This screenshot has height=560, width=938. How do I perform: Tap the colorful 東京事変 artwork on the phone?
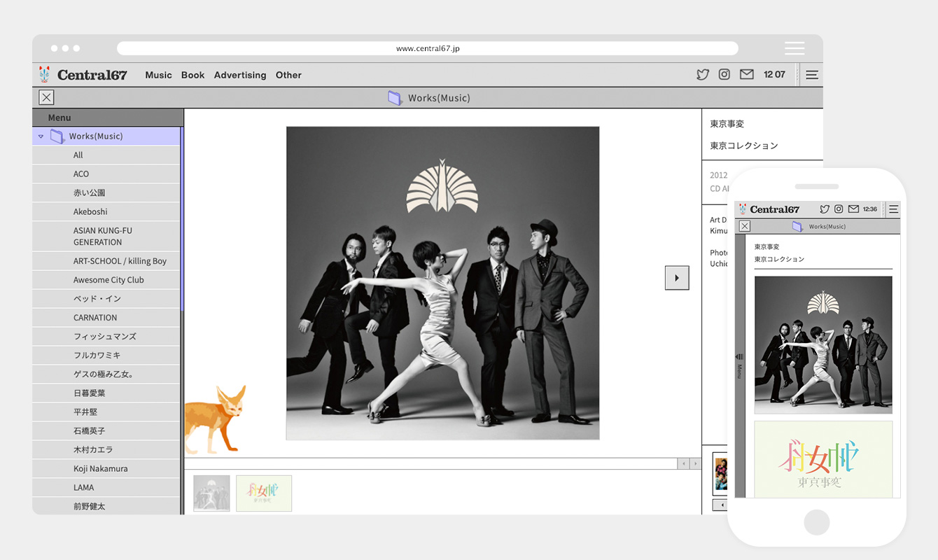(x=823, y=459)
